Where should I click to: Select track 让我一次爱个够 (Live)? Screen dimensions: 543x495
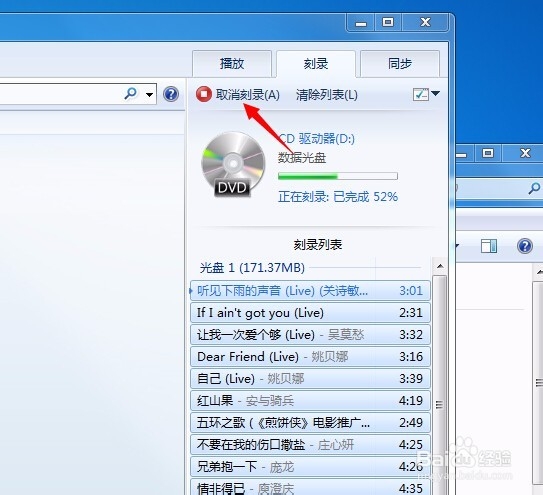[310, 335]
